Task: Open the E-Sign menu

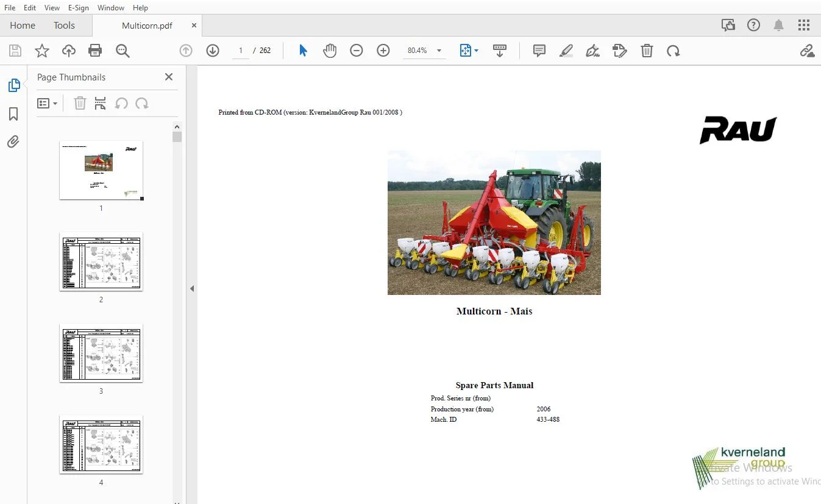Action: (x=79, y=8)
